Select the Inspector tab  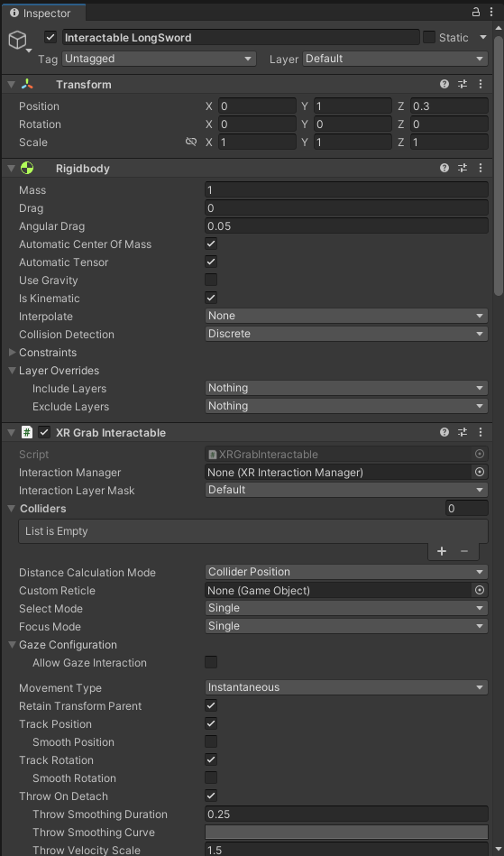tap(42, 14)
